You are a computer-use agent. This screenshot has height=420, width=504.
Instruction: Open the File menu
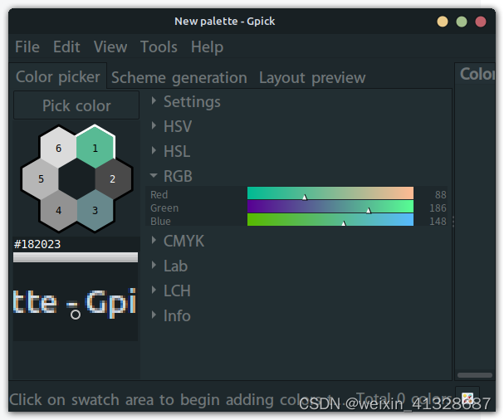[27, 47]
